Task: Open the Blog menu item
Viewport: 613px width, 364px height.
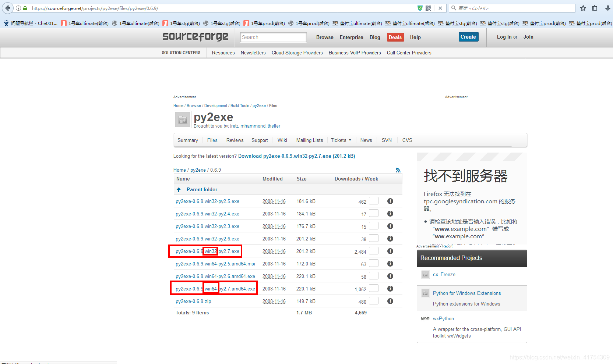Action: tap(375, 37)
